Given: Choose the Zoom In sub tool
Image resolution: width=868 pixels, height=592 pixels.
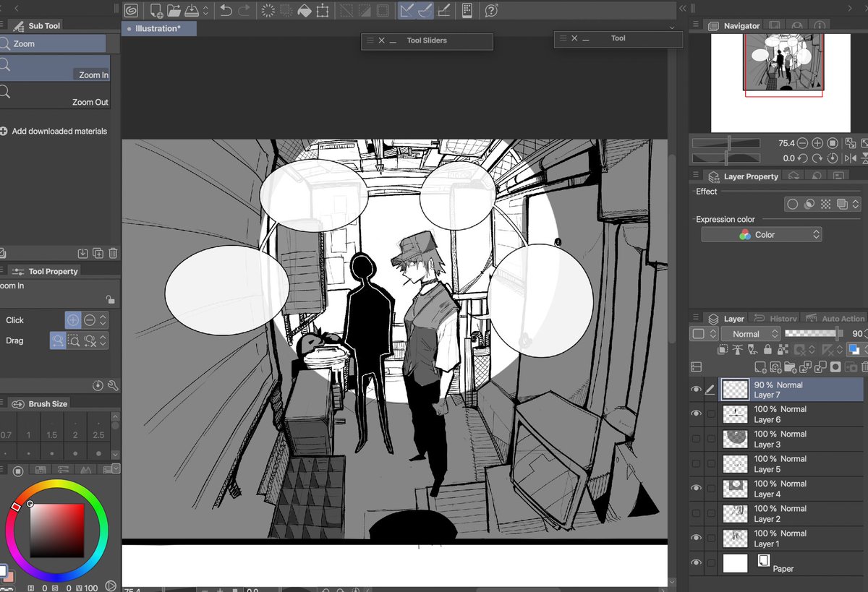Looking at the screenshot, I should tap(54, 67).
